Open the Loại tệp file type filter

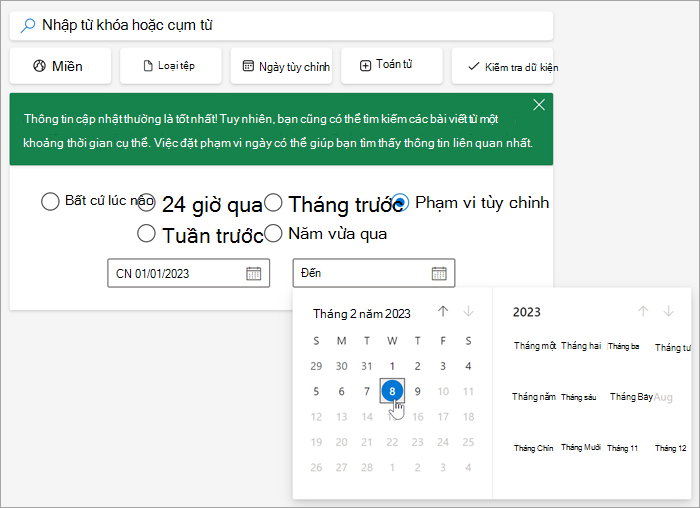[x=171, y=66]
